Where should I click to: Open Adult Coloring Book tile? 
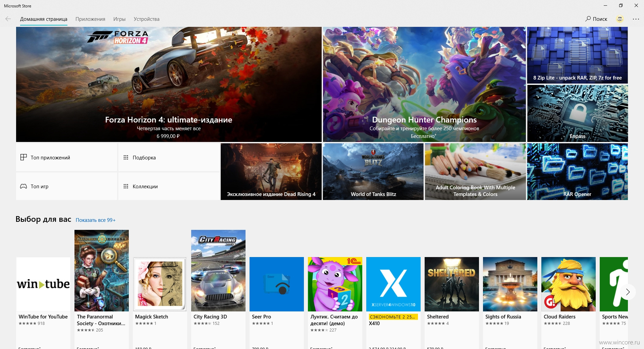(475, 172)
